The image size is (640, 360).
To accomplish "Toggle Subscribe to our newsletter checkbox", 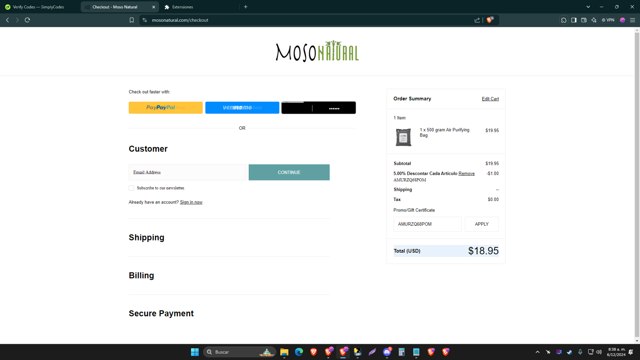I will point(131,188).
